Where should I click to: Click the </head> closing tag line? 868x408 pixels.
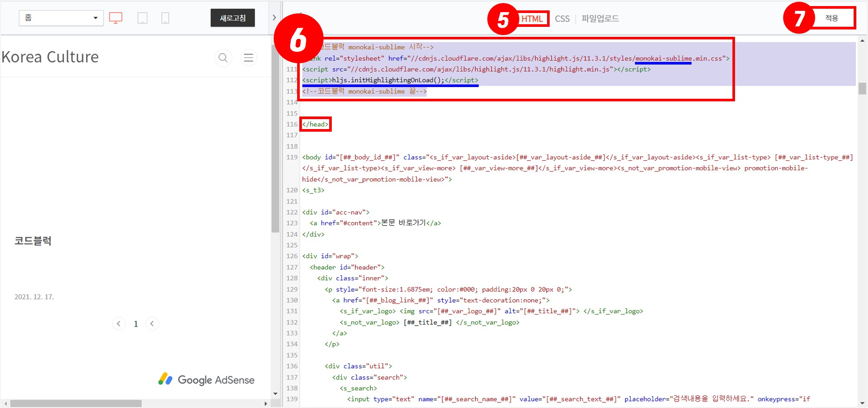(315, 124)
